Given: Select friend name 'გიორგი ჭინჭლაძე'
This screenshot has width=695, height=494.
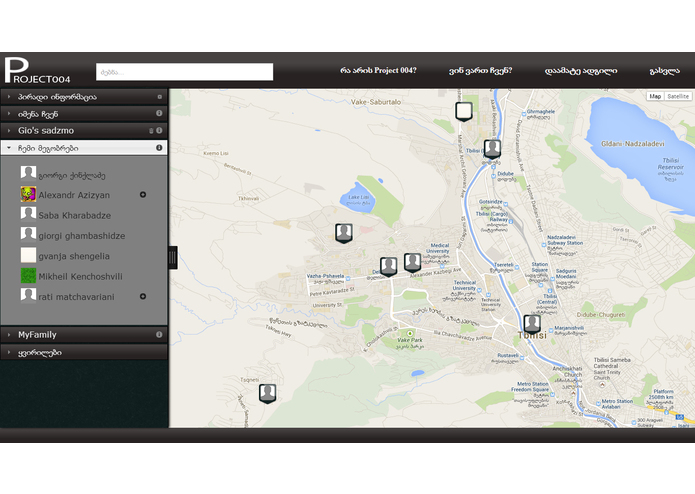Looking at the screenshot, I should pyautogui.click(x=72, y=175).
